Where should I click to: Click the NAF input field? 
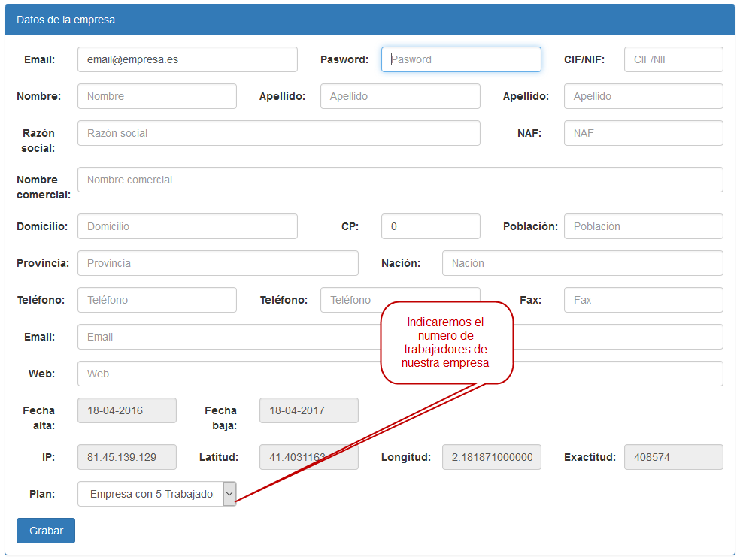click(x=643, y=133)
